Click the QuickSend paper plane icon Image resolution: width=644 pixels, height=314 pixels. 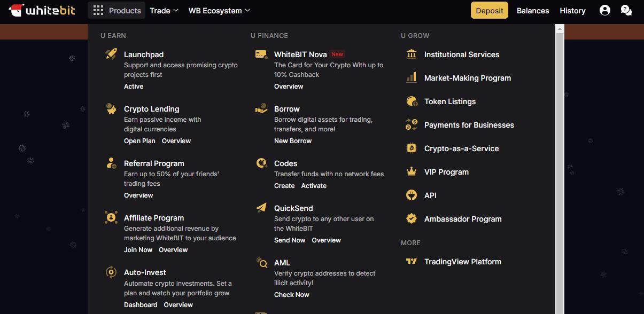261,208
